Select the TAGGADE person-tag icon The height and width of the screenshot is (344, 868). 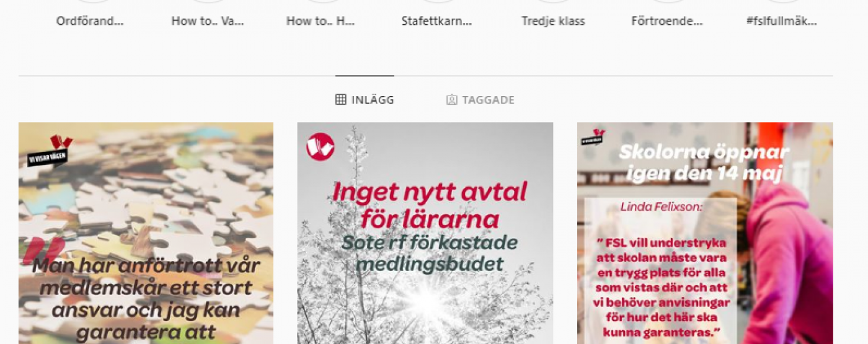(452, 99)
